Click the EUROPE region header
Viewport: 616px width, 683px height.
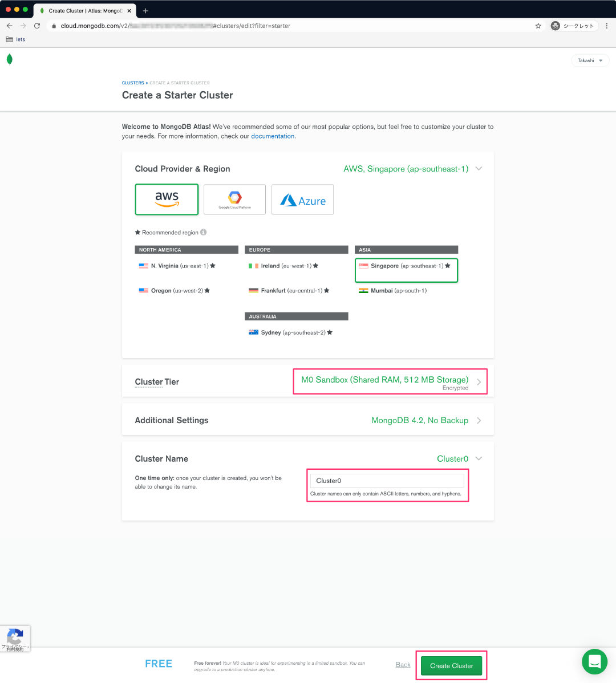(x=296, y=250)
